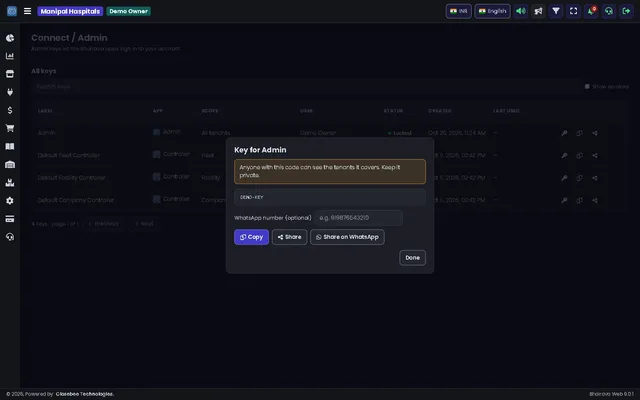This screenshot has height=400, width=640.
Task: Click the Default Company Controller label
Action: (x=76, y=200)
